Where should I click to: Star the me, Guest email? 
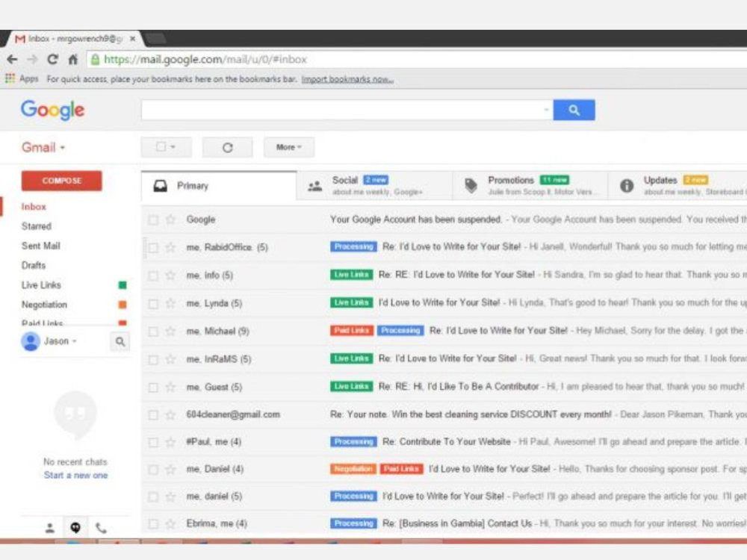point(170,387)
